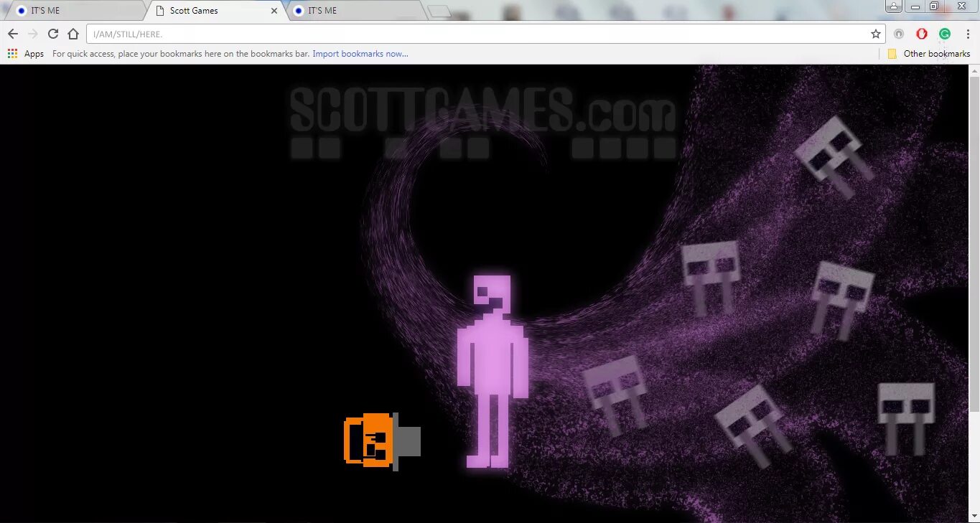The image size is (980, 523).
Task: Click the vertical scrollbar down arrow
Action: [974, 517]
